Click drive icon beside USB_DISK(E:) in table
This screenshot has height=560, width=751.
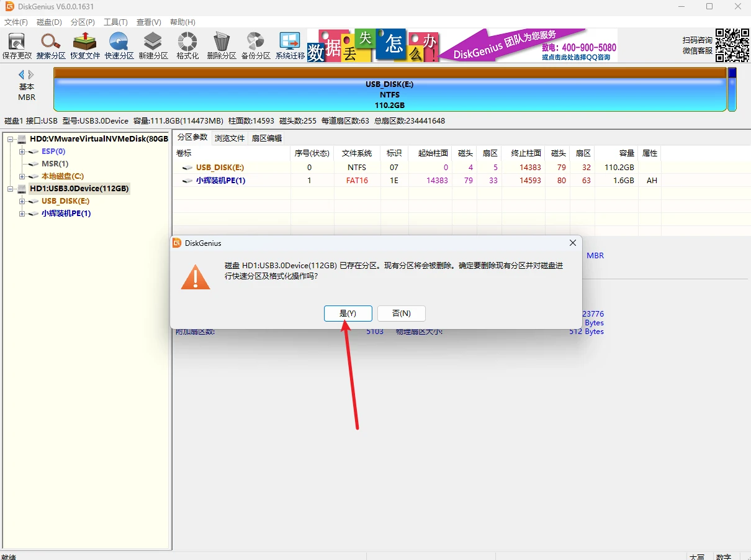tap(187, 168)
